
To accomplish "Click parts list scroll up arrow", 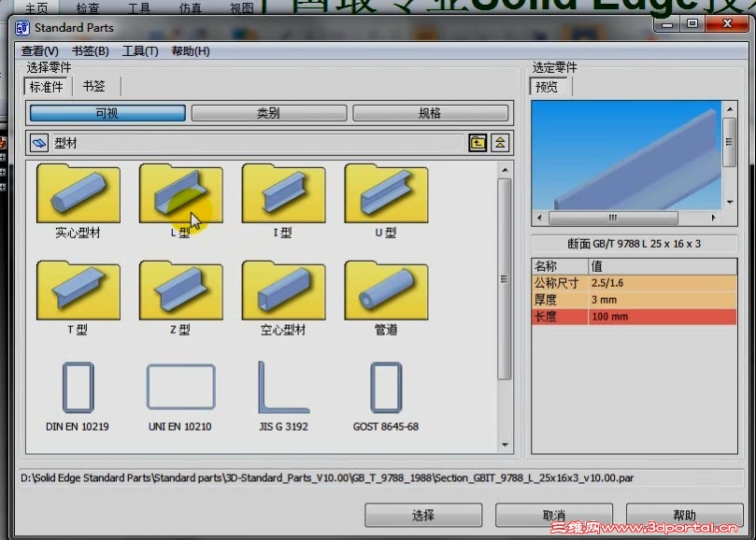I will (x=505, y=170).
